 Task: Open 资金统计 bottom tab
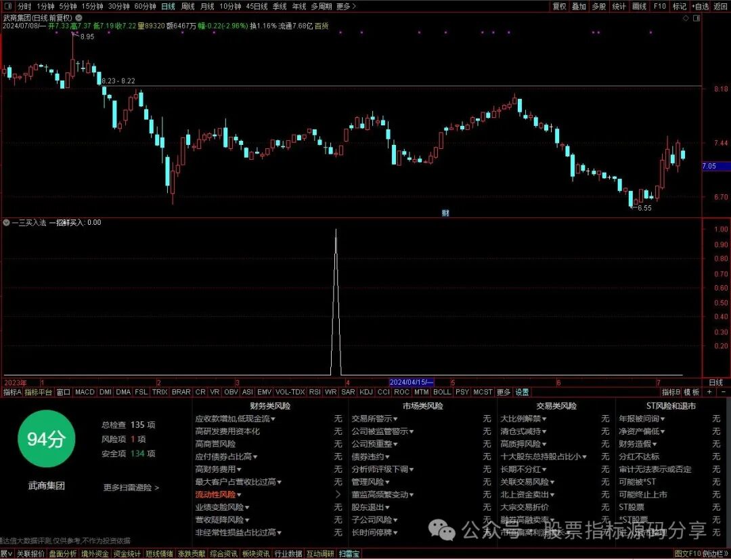click(x=127, y=554)
